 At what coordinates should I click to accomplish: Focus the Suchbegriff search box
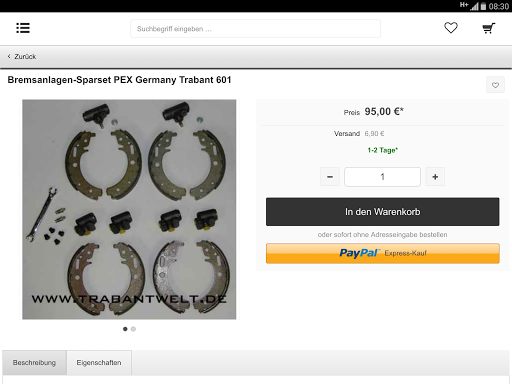pos(255,29)
